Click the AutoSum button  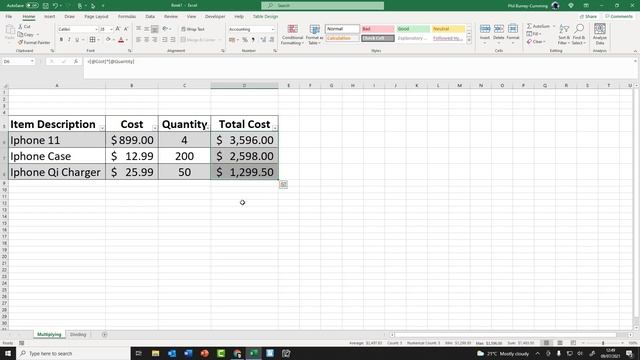[x=538, y=26]
